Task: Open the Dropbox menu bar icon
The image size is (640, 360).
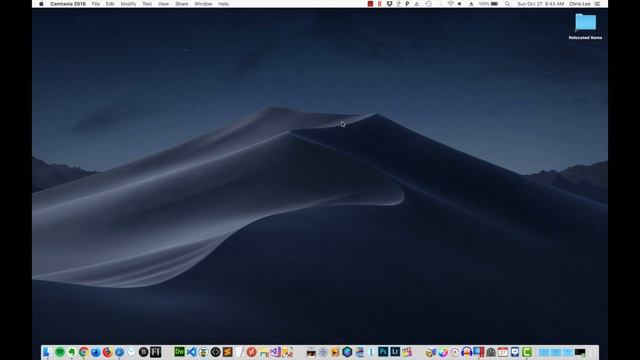Action: tap(389, 4)
